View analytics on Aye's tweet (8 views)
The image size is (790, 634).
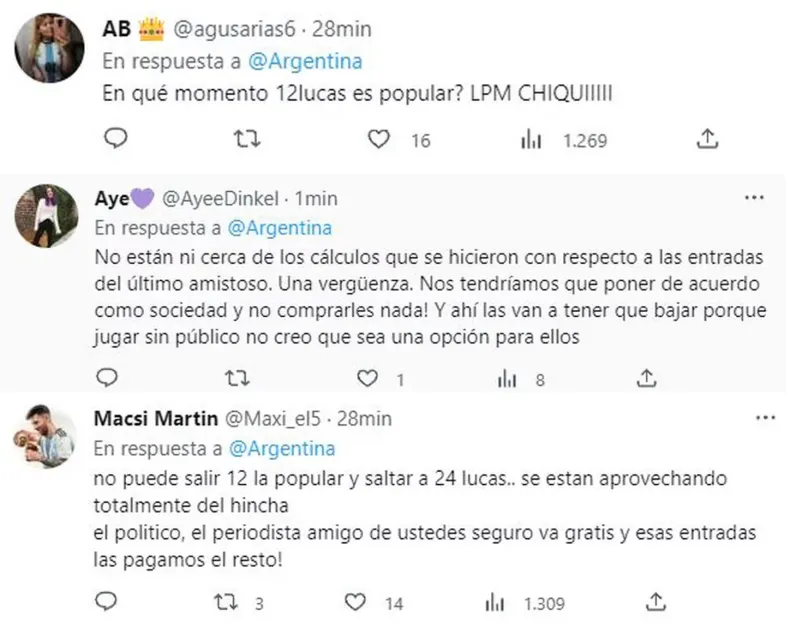[x=508, y=378]
